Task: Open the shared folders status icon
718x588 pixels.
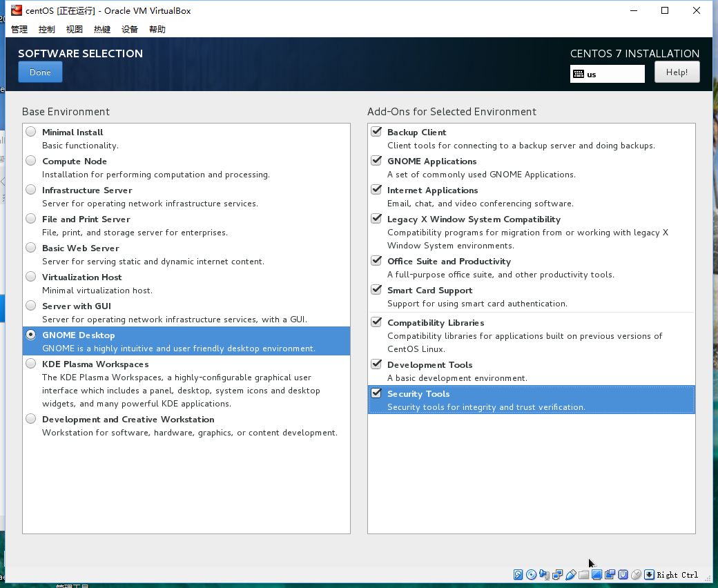Action: [584, 575]
